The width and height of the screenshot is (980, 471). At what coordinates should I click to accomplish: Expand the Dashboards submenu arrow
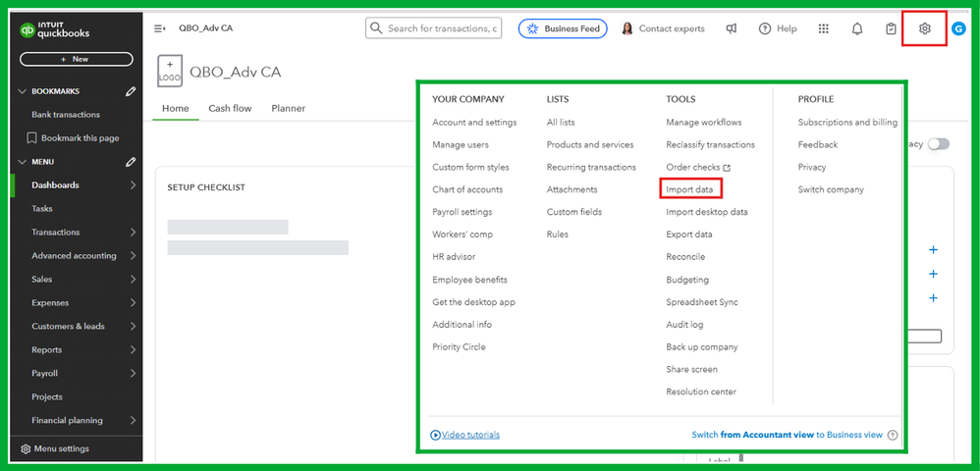pyautogui.click(x=134, y=184)
